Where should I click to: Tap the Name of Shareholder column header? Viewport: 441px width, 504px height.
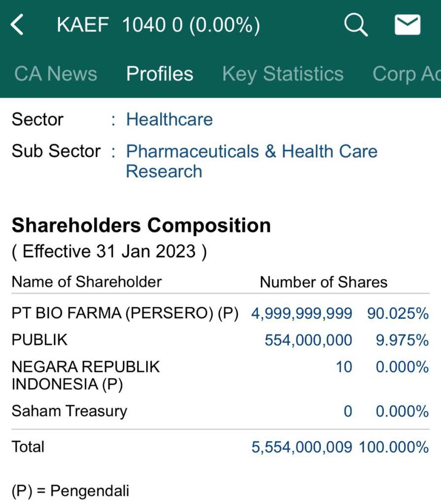coord(87,282)
